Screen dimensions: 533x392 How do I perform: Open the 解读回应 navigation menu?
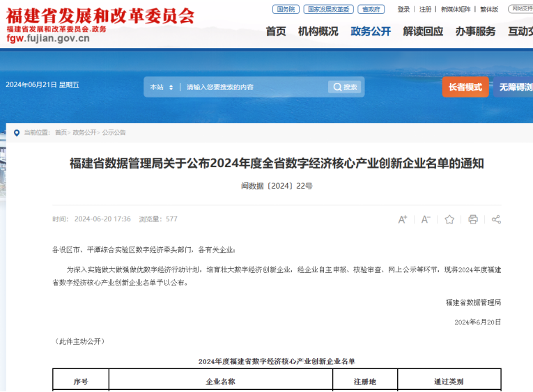(423, 31)
